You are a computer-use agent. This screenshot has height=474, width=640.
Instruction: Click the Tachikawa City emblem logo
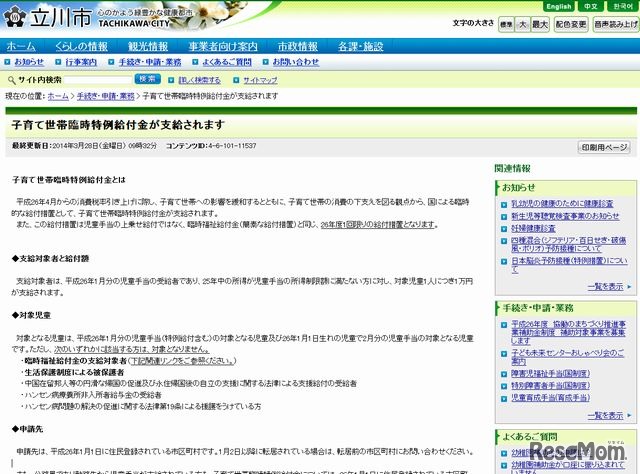pyautogui.click(x=15, y=17)
